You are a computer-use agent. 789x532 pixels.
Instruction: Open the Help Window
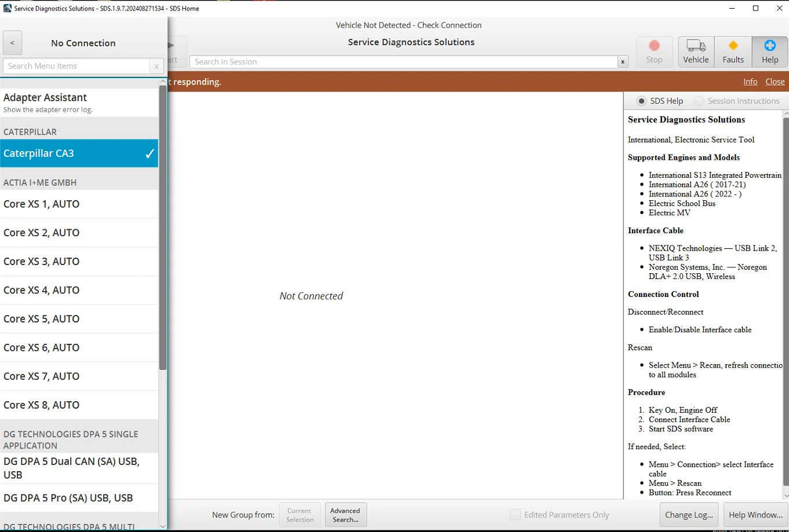755,515
